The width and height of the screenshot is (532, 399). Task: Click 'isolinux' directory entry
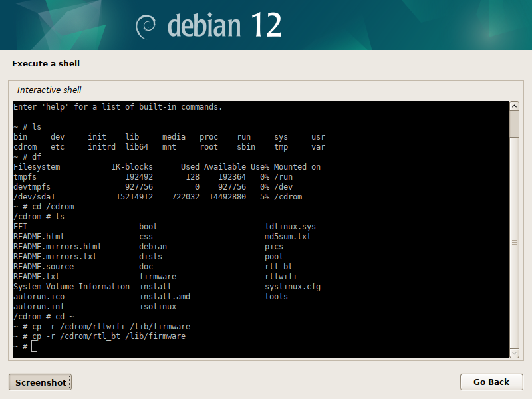coord(158,307)
